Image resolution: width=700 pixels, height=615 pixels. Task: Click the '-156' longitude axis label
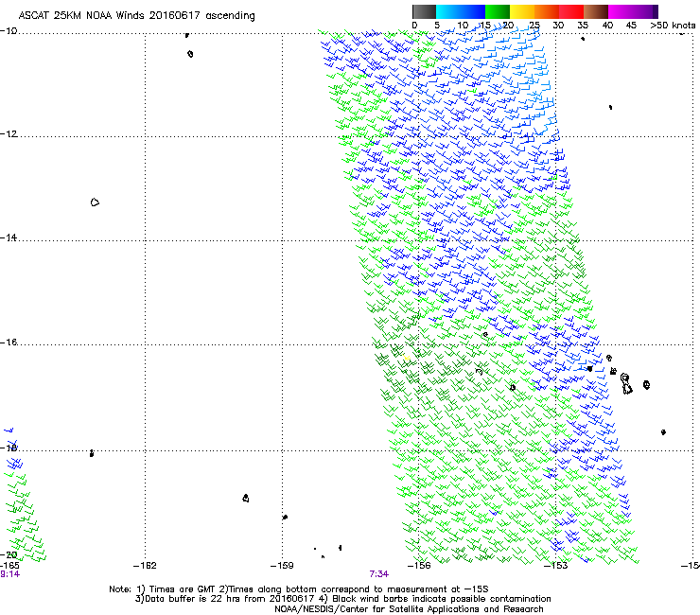pos(419,566)
